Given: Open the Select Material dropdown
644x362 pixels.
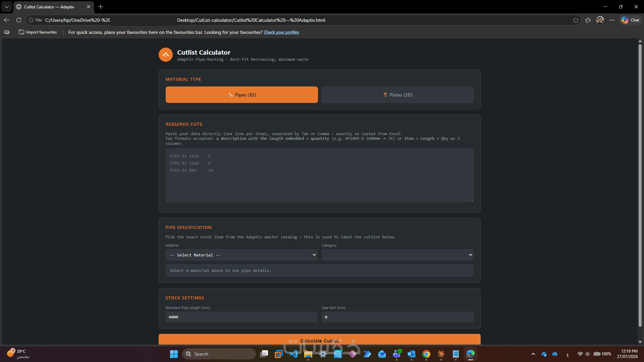Looking at the screenshot, I should pyautogui.click(x=241, y=255).
